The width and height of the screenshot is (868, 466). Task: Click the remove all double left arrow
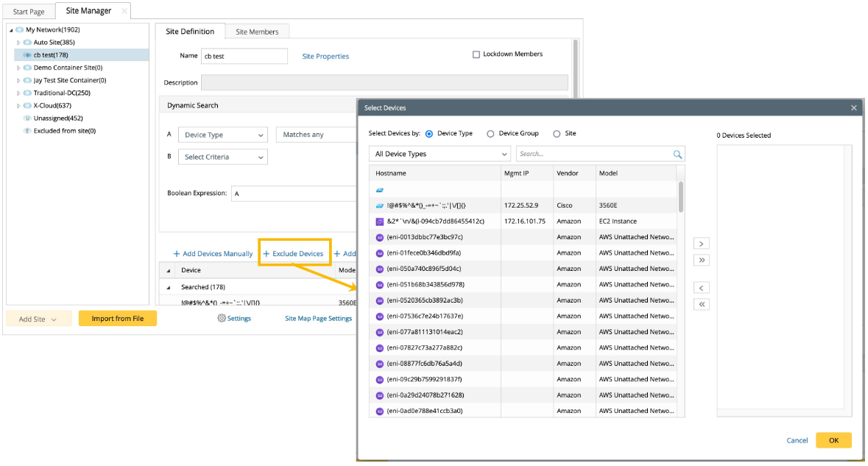(x=702, y=304)
